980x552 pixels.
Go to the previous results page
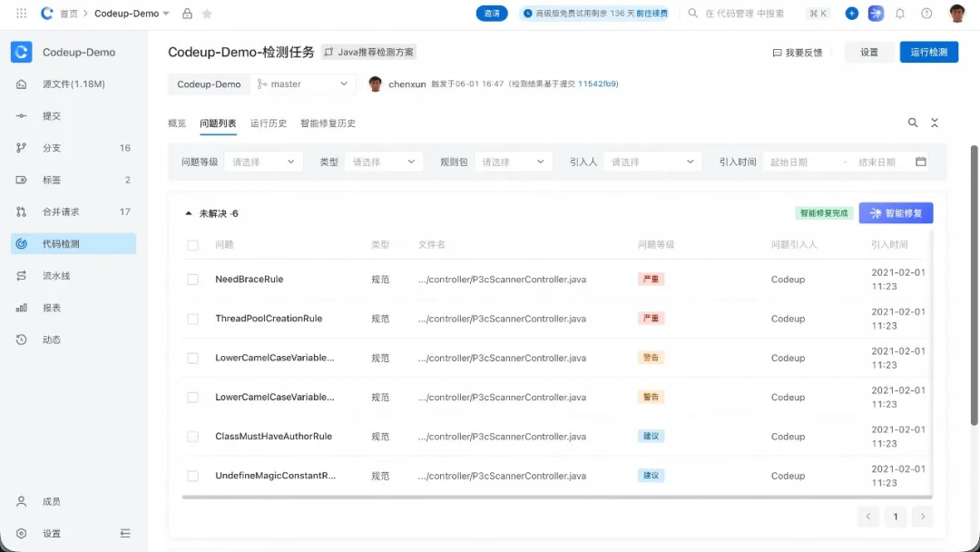(868, 517)
